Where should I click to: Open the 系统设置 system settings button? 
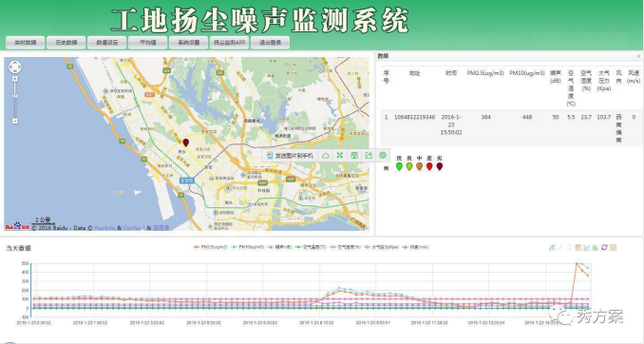[x=188, y=43]
